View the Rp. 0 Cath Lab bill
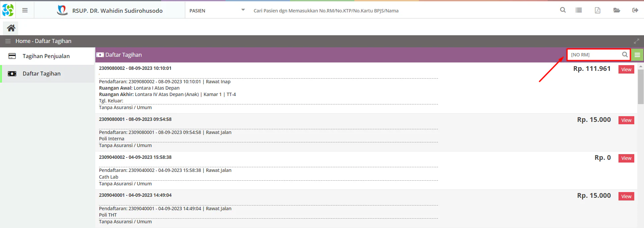The image size is (644, 228). 626,158
